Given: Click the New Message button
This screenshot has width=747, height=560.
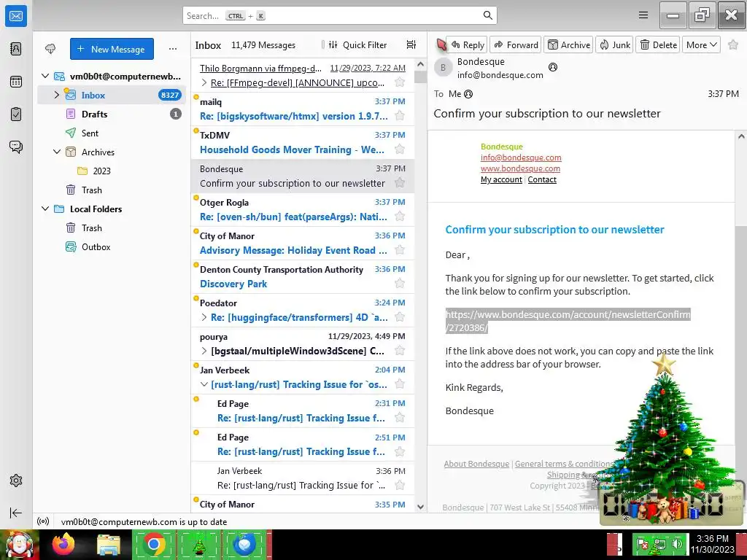Looking at the screenshot, I should (112, 49).
